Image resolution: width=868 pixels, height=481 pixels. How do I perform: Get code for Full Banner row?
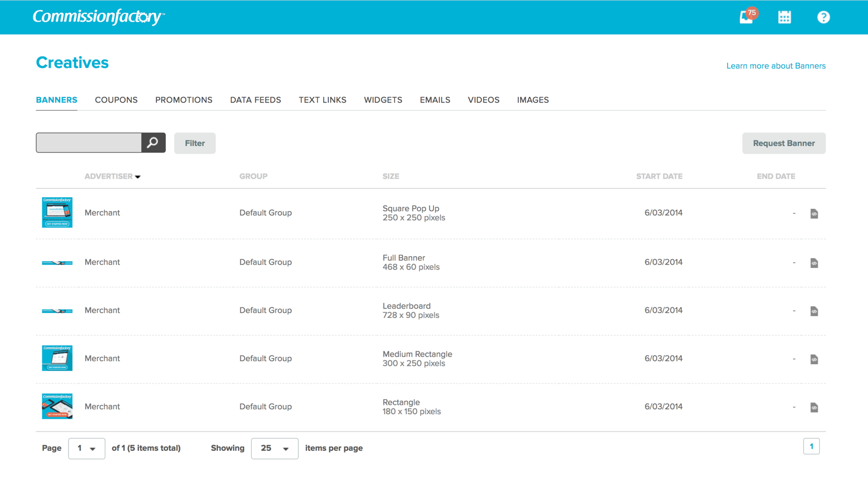tap(814, 263)
